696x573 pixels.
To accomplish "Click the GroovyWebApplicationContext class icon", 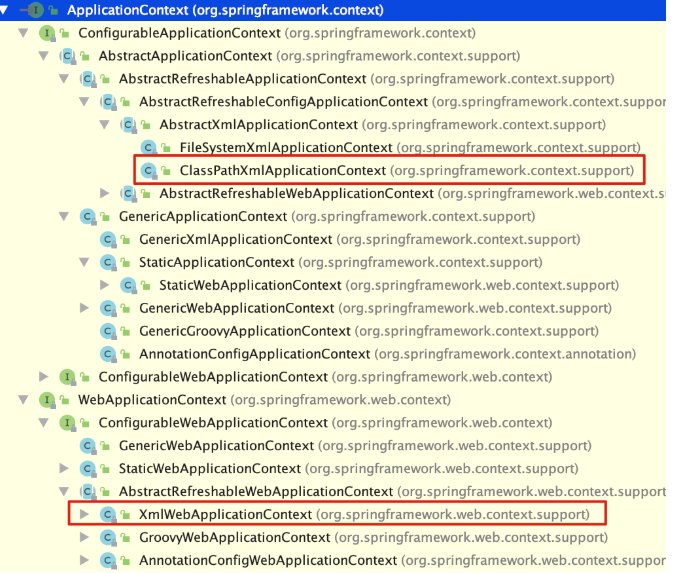I will tap(108, 537).
